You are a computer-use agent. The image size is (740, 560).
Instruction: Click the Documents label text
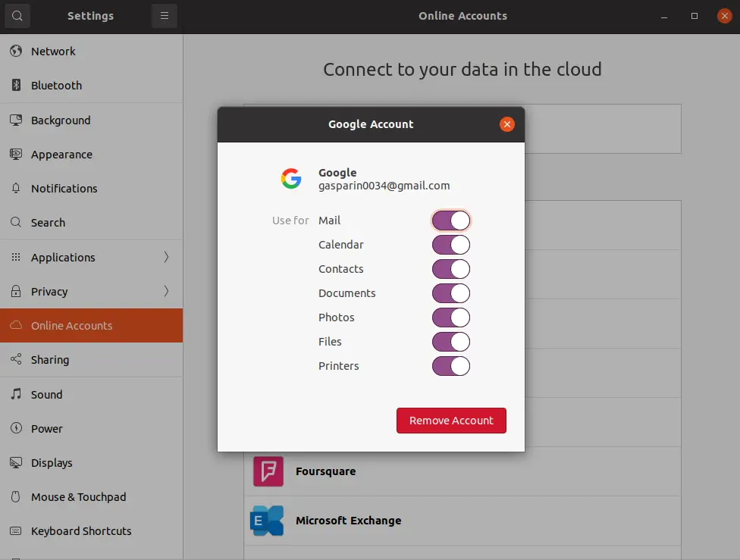[x=347, y=293]
